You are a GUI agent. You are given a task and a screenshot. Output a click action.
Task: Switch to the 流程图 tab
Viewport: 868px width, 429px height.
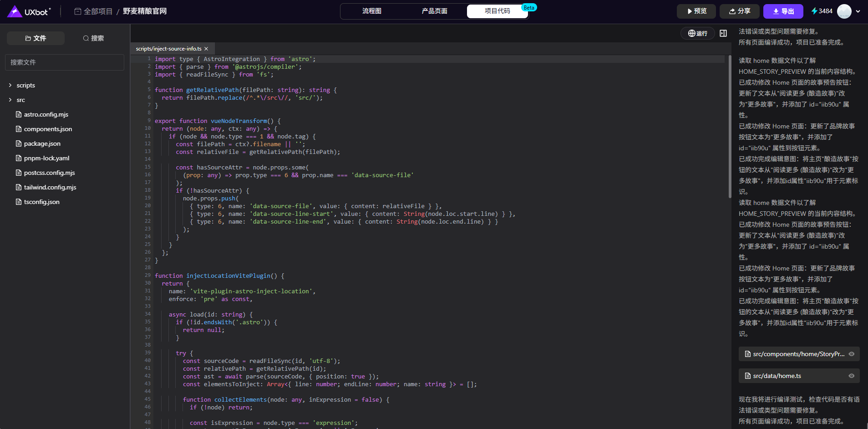pyautogui.click(x=371, y=11)
